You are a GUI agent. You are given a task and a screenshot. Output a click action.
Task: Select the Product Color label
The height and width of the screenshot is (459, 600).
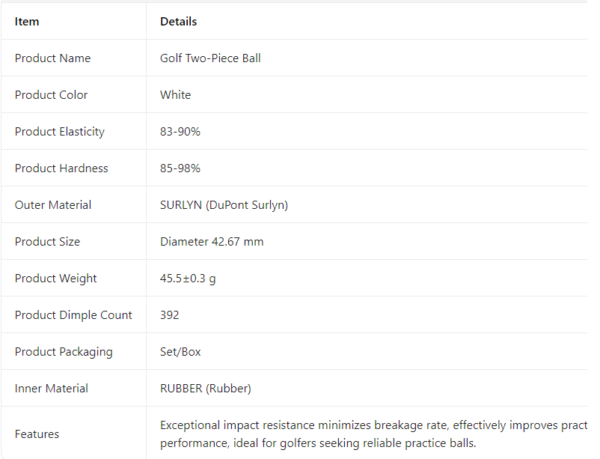point(51,95)
